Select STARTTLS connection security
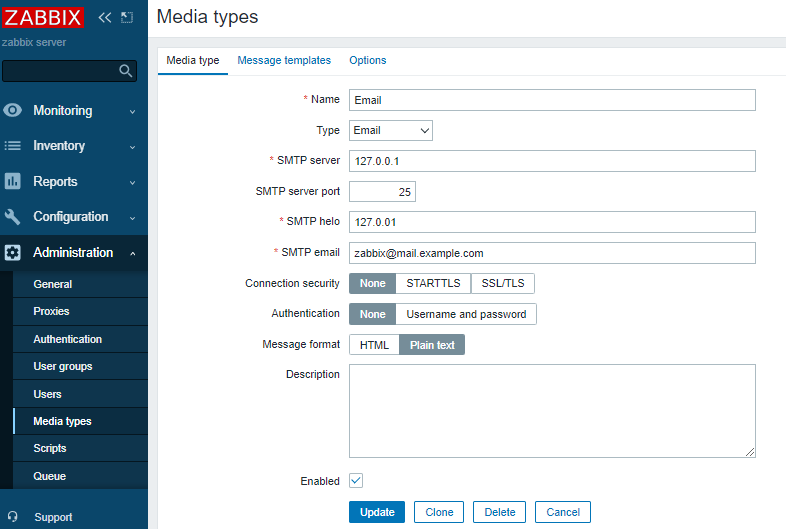 [433, 283]
